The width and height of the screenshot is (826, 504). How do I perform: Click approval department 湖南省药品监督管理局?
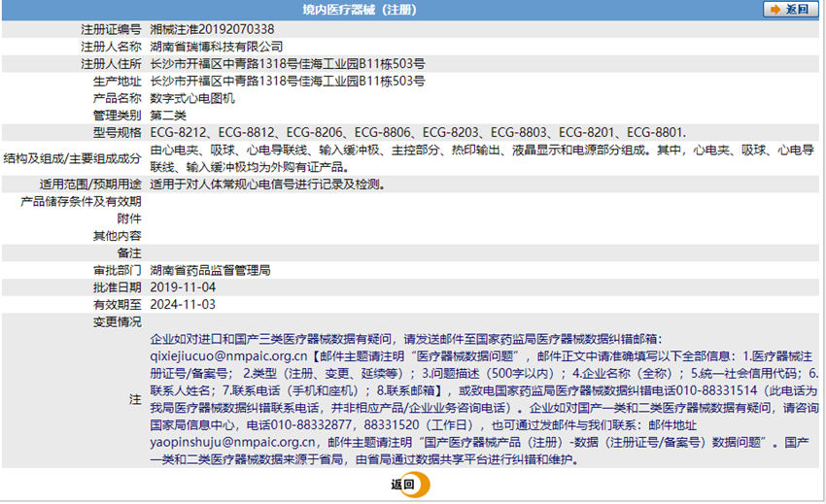210,270
